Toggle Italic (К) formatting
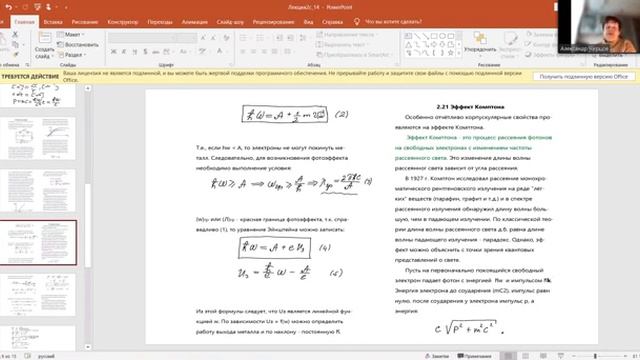Image resolution: width=640 pixels, height=360 pixels. click(x=124, y=51)
